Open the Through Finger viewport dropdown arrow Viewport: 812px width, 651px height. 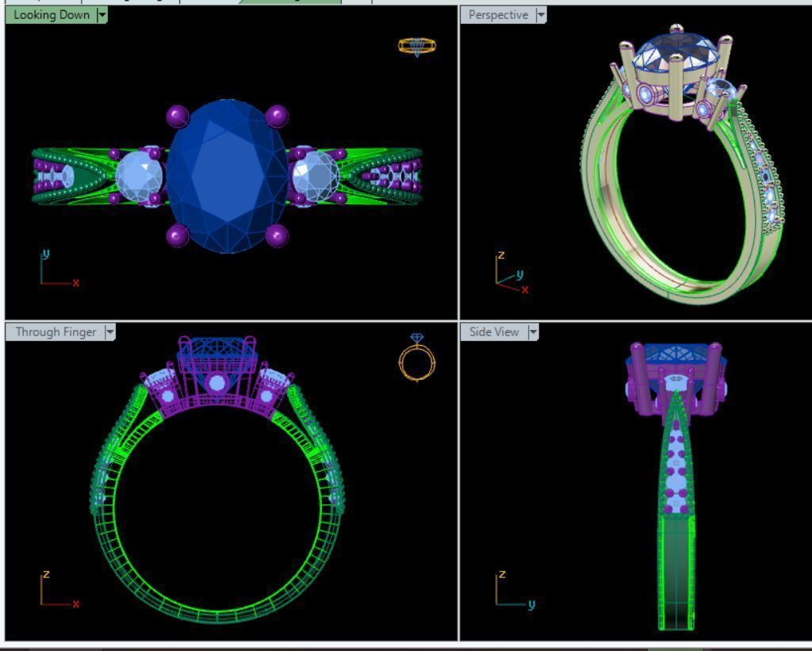pos(109,332)
